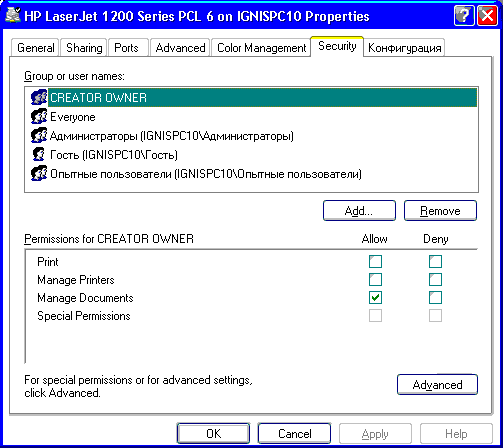
Task: Click the Add... button
Action: pos(359,211)
